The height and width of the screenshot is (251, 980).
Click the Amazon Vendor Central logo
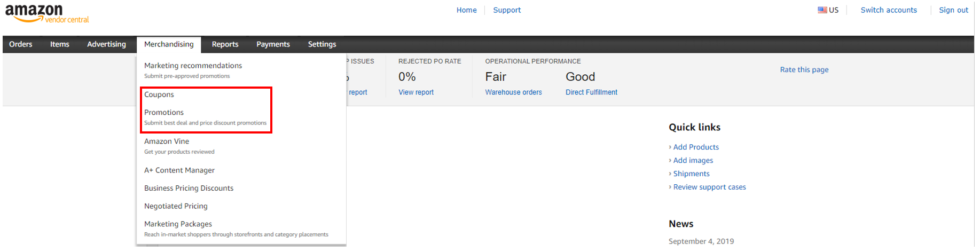click(x=47, y=14)
